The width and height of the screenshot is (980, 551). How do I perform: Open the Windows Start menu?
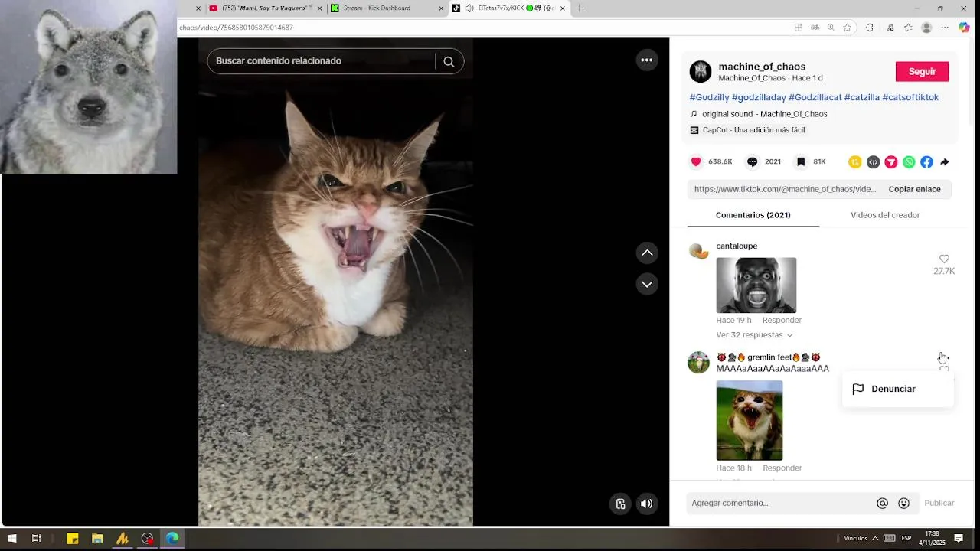(x=11, y=539)
